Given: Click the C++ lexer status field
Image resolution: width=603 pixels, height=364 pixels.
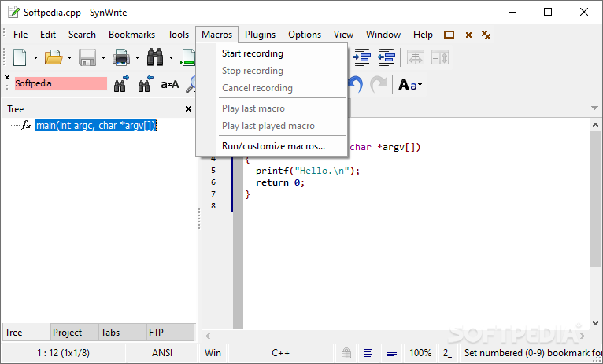Looking at the screenshot, I should [281, 353].
